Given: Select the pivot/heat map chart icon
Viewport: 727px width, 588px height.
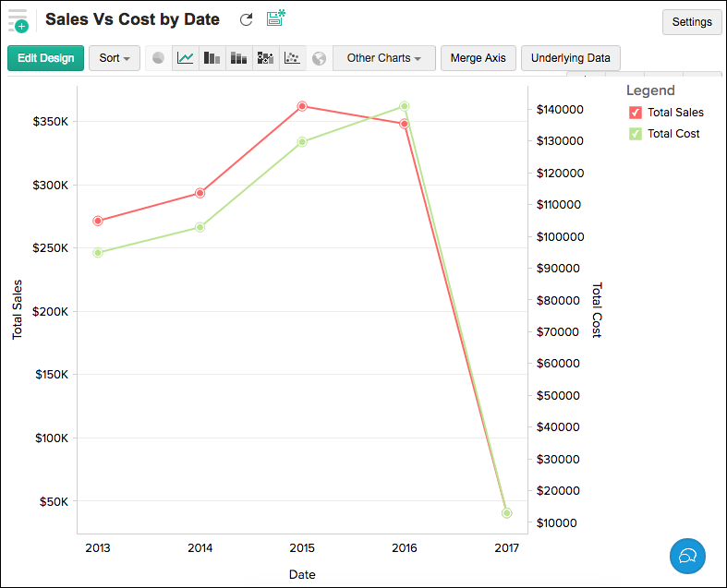Looking at the screenshot, I should click(x=266, y=58).
